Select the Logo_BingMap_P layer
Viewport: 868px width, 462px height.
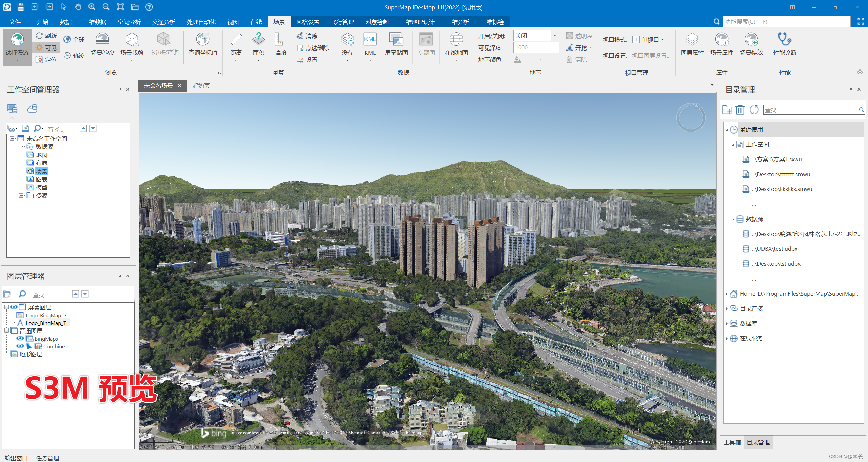(46, 315)
